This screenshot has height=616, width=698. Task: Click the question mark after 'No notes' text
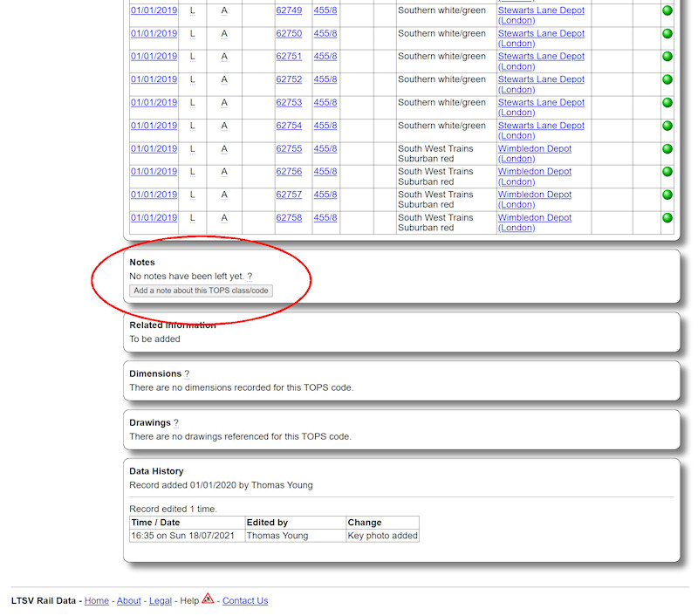coord(250,276)
